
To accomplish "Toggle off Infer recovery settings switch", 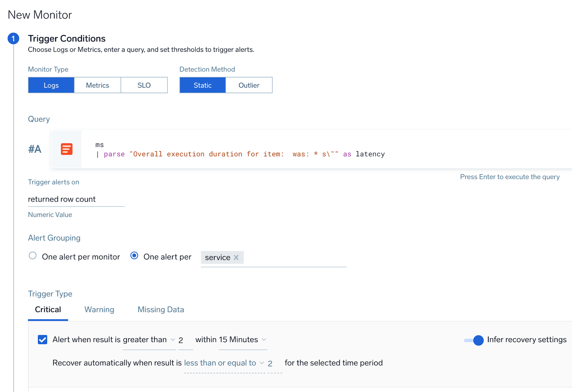I will [474, 340].
